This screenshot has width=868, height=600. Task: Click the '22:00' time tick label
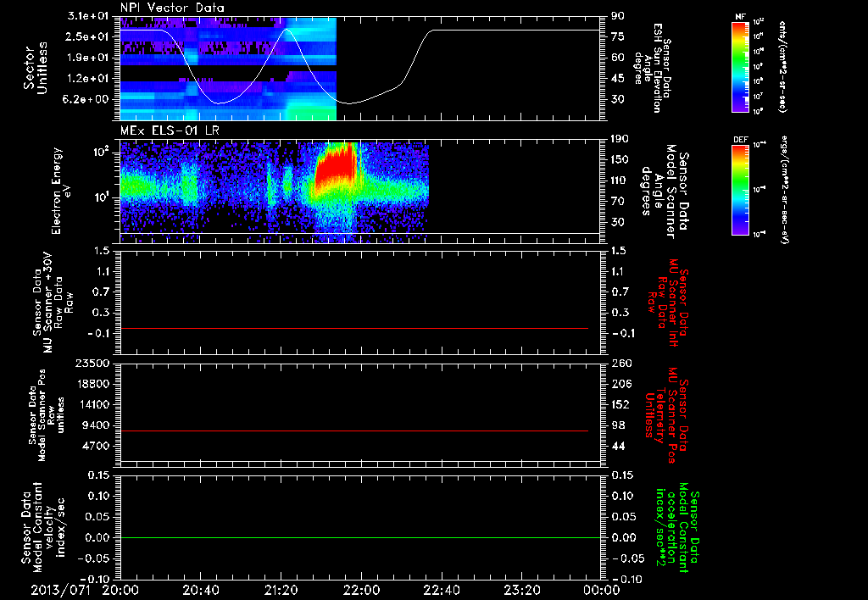[x=361, y=590]
